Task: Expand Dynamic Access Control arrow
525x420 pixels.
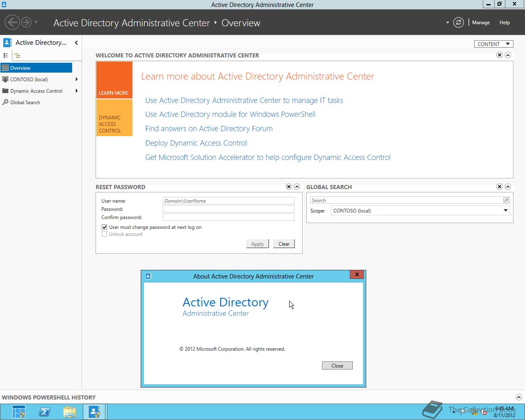Action: (x=77, y=91)
